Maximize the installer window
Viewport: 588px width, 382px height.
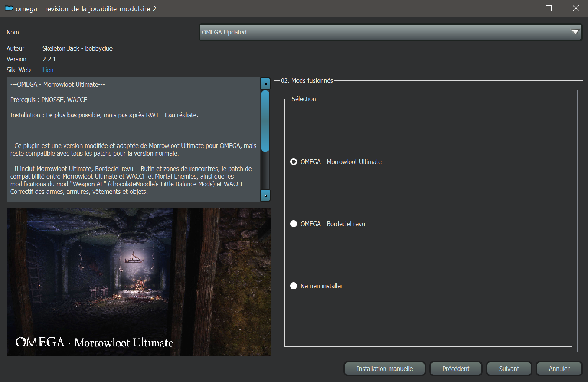[549, 8]
